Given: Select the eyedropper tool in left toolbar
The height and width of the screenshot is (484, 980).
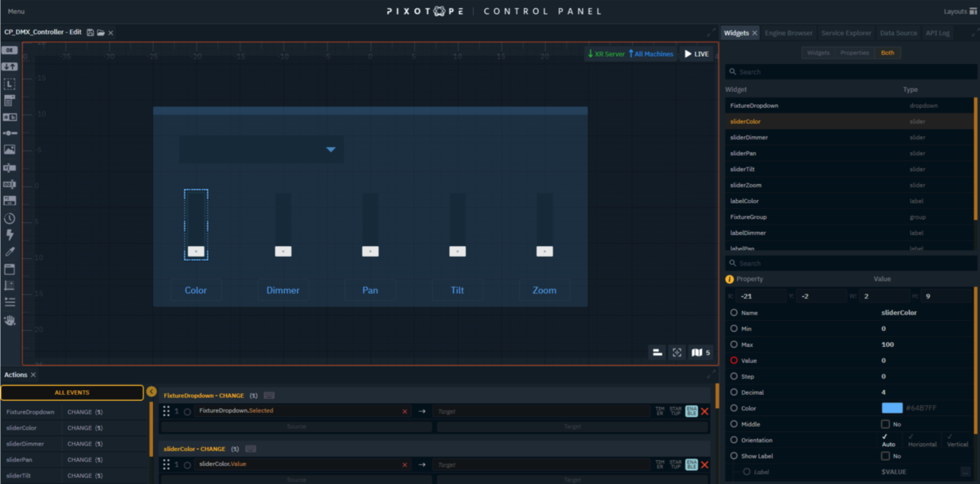Looking at the screenshot, I should pos(10,252).
